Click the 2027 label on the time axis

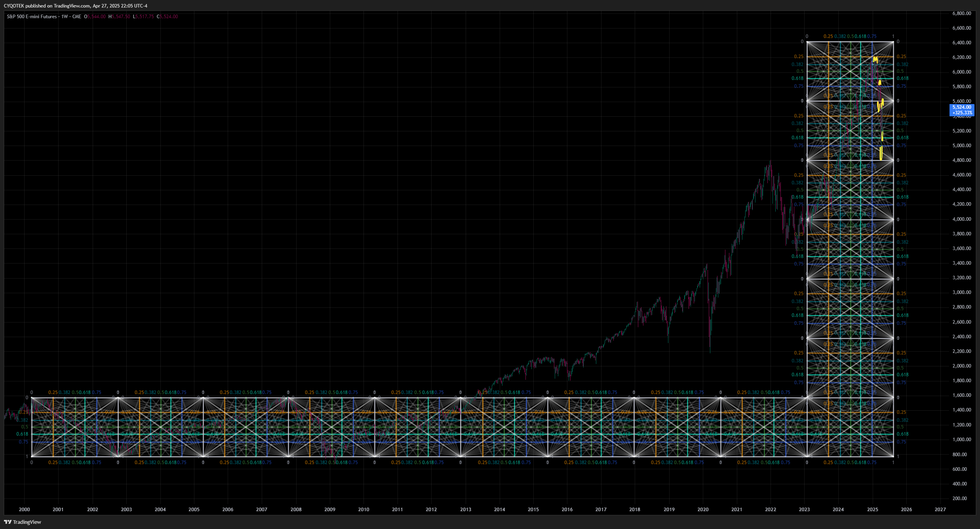(x=940, y=510)
